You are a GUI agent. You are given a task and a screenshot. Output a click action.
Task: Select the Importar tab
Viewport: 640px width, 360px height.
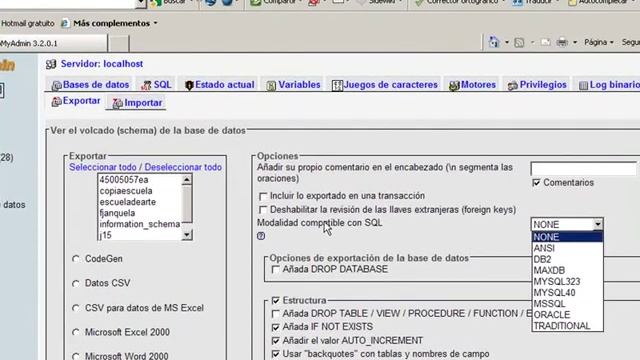[x=137, y=102]
